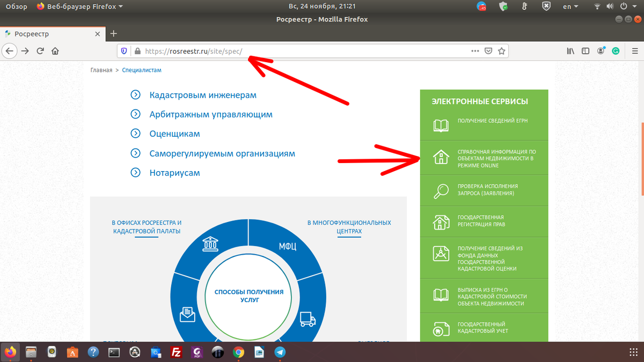644x362 pixels.
Task: Launch FileZilla from the dock
Action: click(176, 352)
